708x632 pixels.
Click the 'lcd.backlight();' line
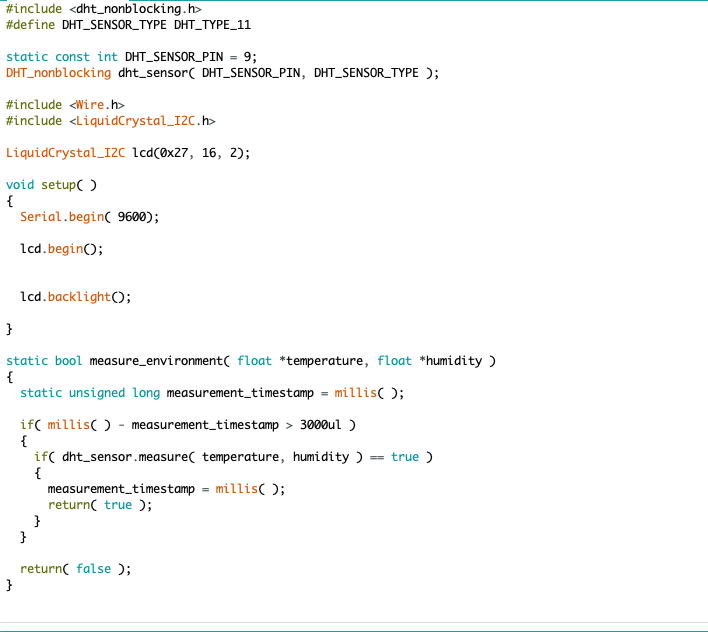pos(75,297)
